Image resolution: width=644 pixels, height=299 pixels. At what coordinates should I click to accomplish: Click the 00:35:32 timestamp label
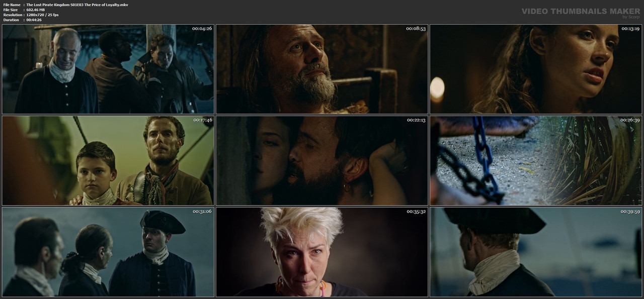[x=416, y=212]
